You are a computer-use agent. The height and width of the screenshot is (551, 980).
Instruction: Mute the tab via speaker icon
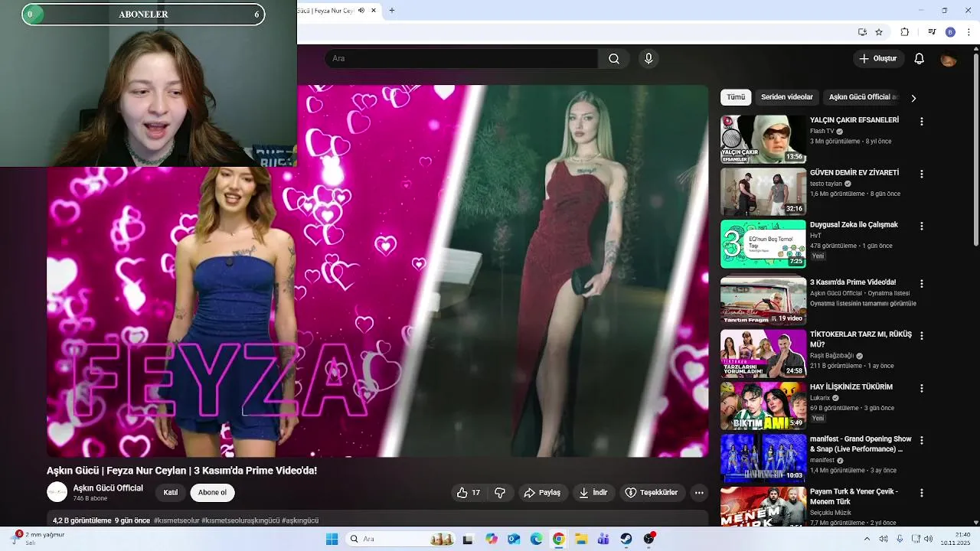click(x=361, y=11)
